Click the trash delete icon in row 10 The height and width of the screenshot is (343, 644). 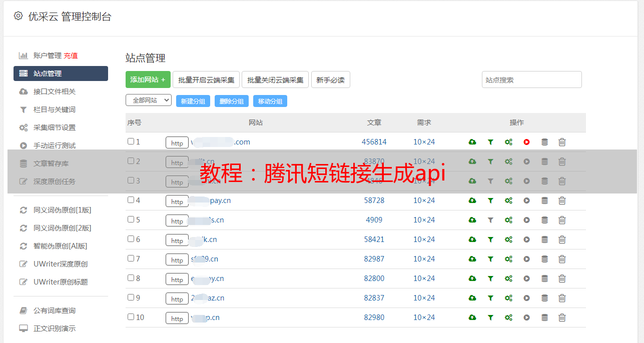[x=562, y=317]
